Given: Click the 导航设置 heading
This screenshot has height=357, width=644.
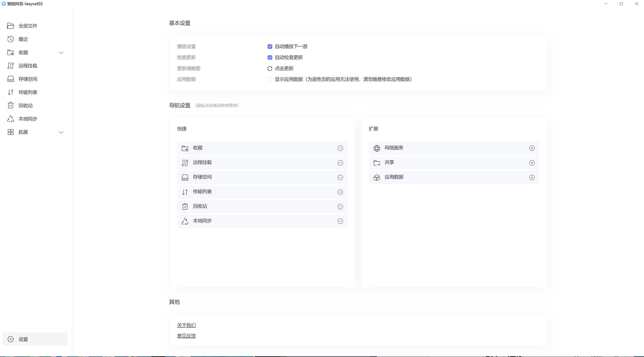Looking at the screenshot, I should (x=180, y=105).
